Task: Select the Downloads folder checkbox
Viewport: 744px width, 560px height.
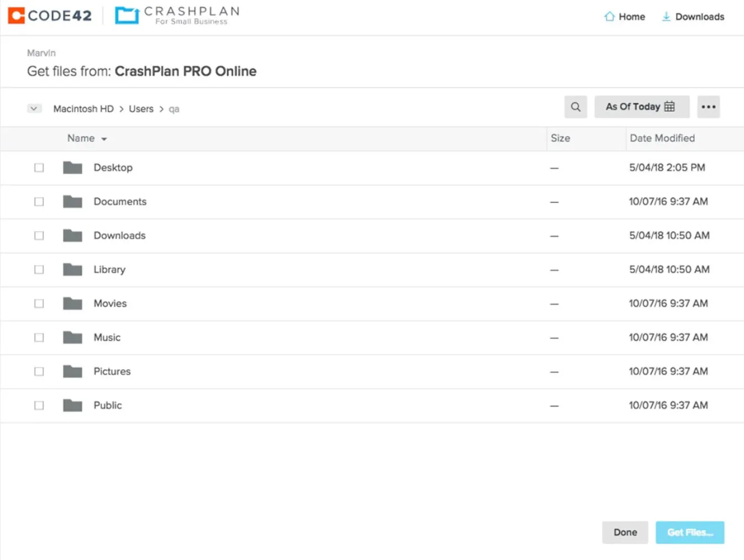Action: [39, 235]
